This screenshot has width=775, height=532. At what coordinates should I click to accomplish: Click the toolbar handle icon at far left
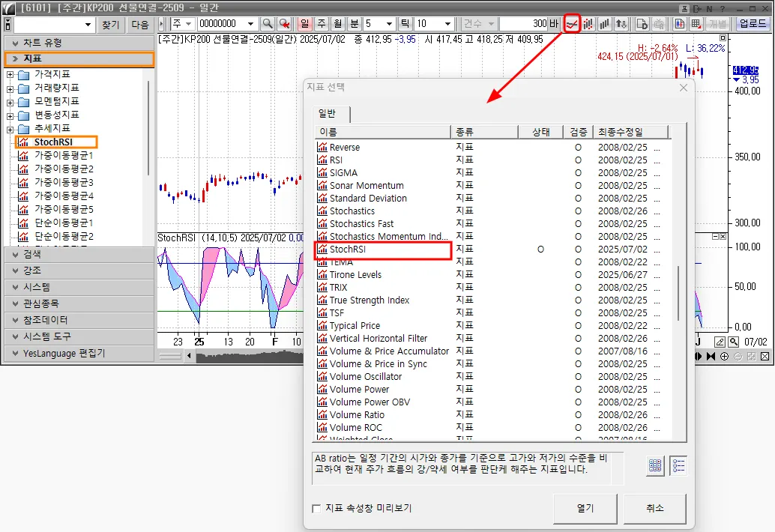coord(7,24)
